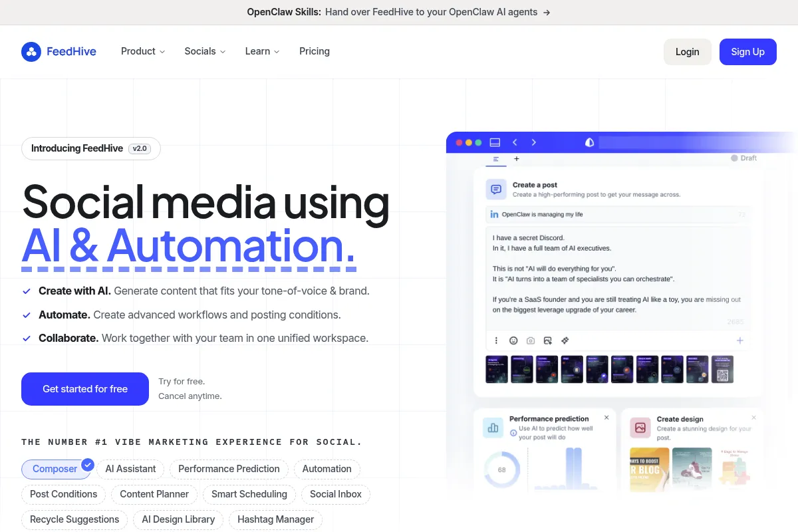The width and height of the screenshot is (798, 532).
Task: Click the plus icon at composer toolbar right
Action: coord(739,340)
